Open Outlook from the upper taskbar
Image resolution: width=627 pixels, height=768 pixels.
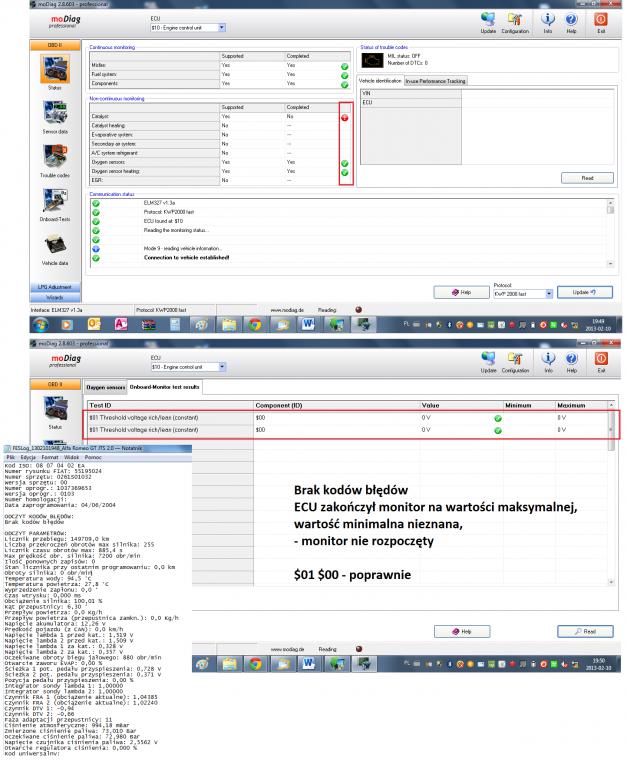(x=94, y=324)
